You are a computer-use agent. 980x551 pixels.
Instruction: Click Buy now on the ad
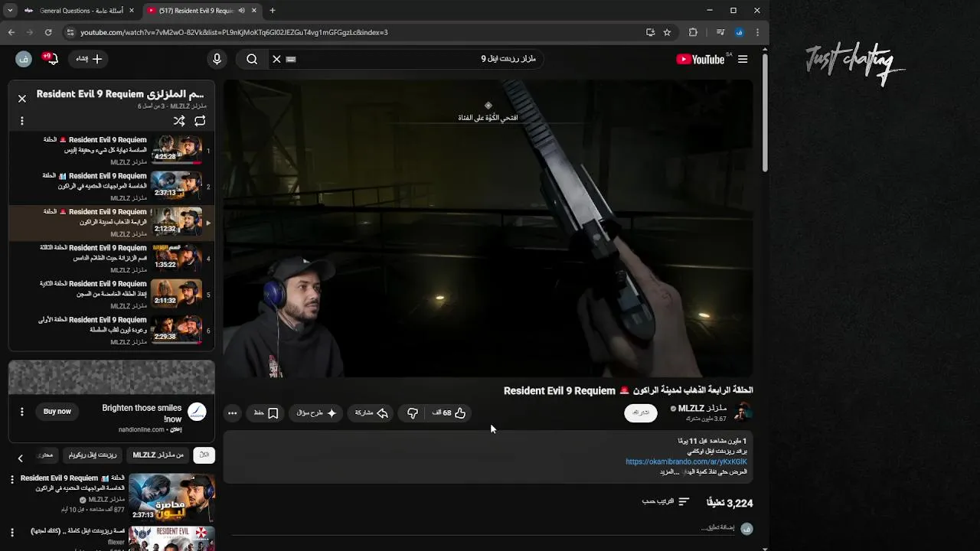(57, 412)
